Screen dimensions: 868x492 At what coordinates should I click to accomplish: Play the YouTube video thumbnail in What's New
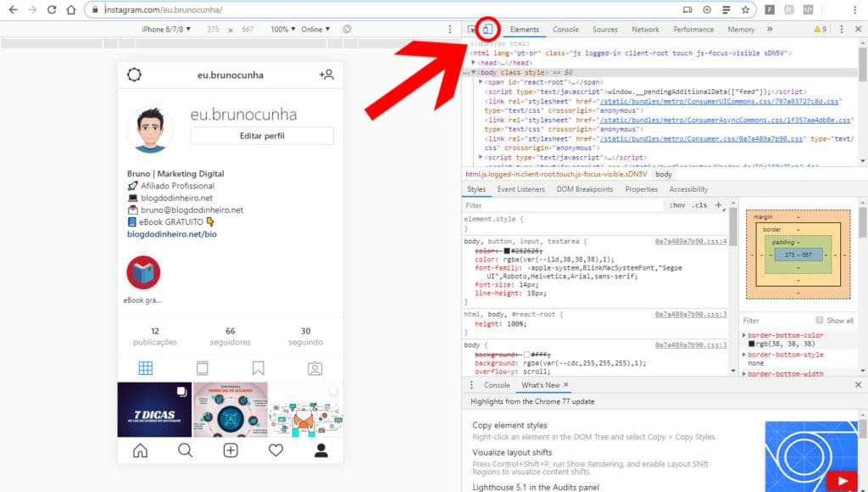click(x=842, y=481)
